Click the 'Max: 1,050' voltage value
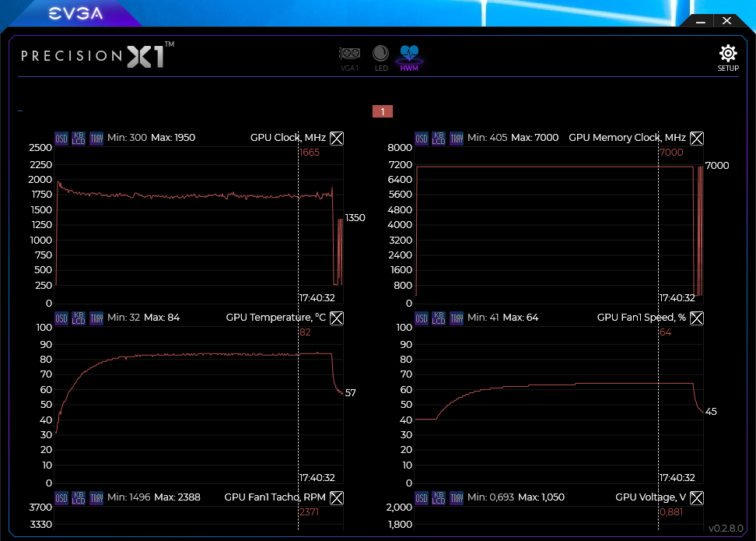 click(541, 497)
